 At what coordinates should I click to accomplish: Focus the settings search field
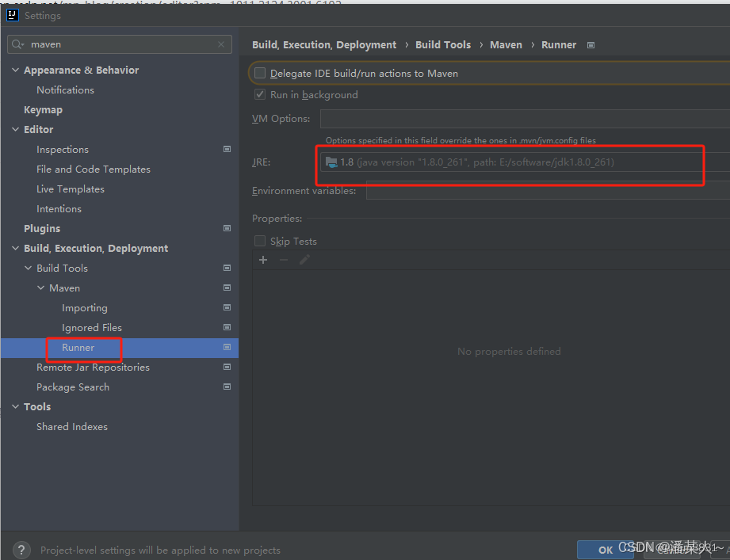click(x=120, y=44)
